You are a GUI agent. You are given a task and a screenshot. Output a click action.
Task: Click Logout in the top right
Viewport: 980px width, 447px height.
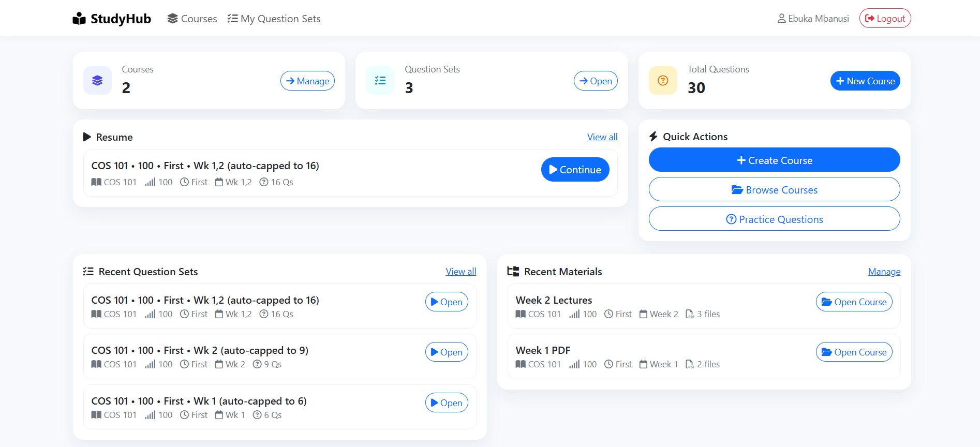[885, 18]
